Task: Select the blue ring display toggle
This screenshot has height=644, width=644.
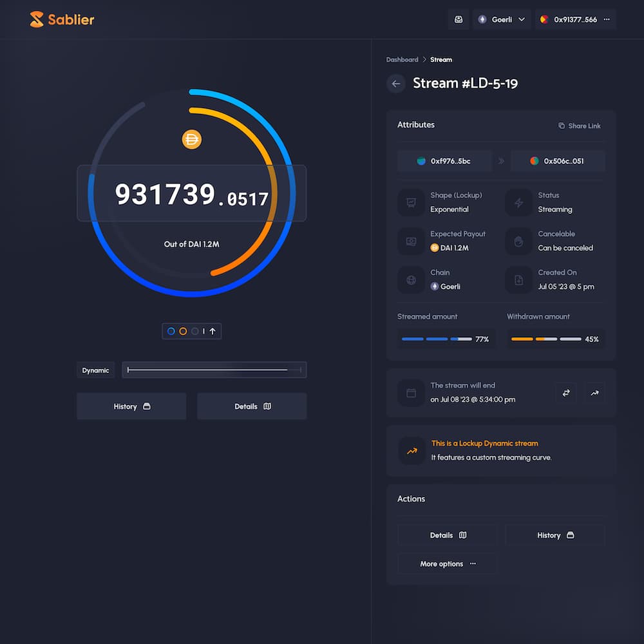Action: point(171,331)
